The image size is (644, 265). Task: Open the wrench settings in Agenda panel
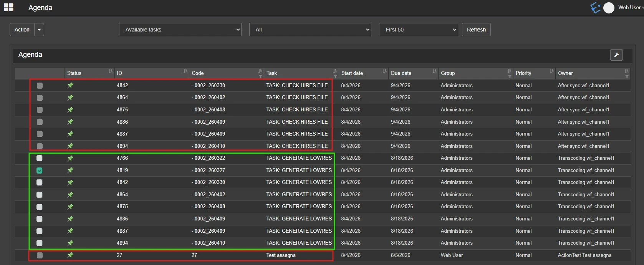pos(616,55)
